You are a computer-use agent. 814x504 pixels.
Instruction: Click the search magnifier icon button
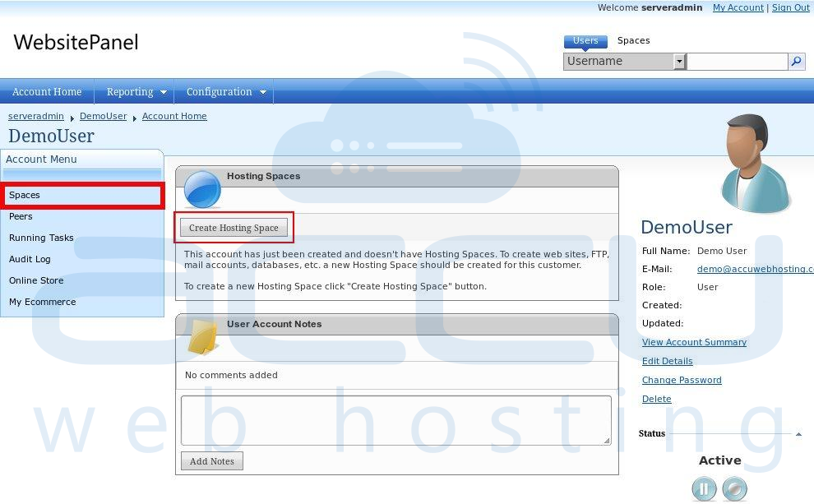[797, 61]
